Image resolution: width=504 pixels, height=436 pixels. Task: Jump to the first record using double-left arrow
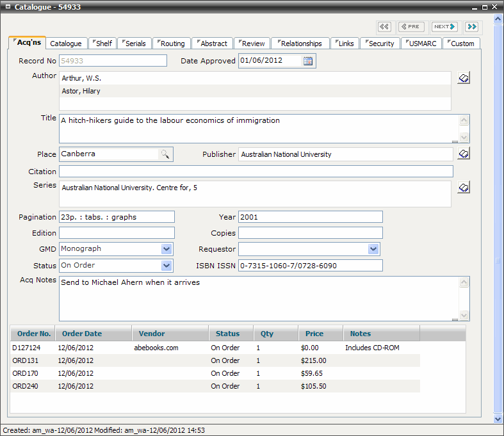pyautogui.click(x=384, y=27)
